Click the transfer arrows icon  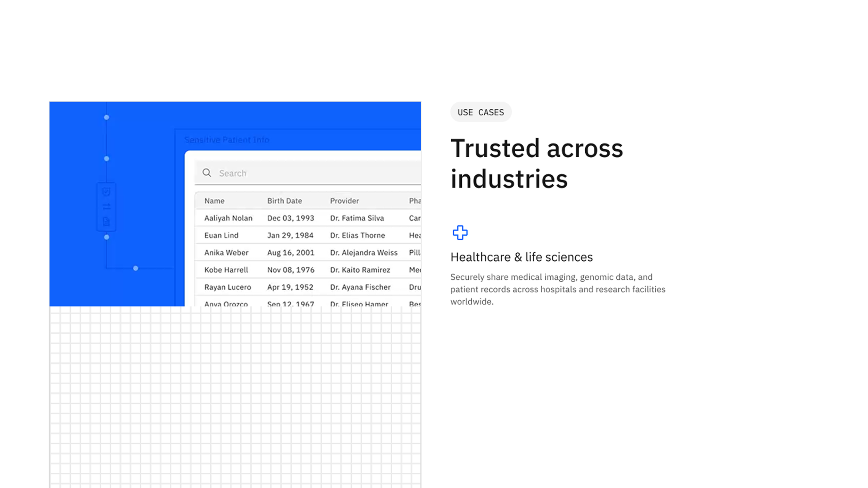click(x=107, y=207)
